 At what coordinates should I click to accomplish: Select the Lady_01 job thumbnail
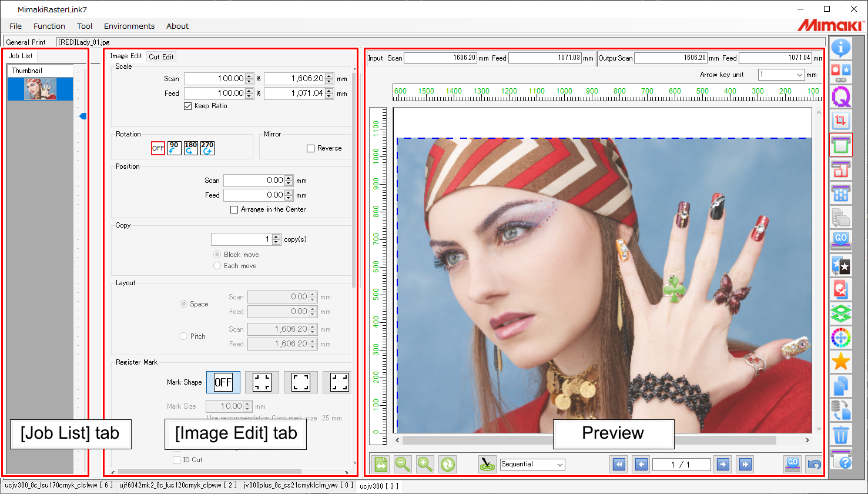39,89
